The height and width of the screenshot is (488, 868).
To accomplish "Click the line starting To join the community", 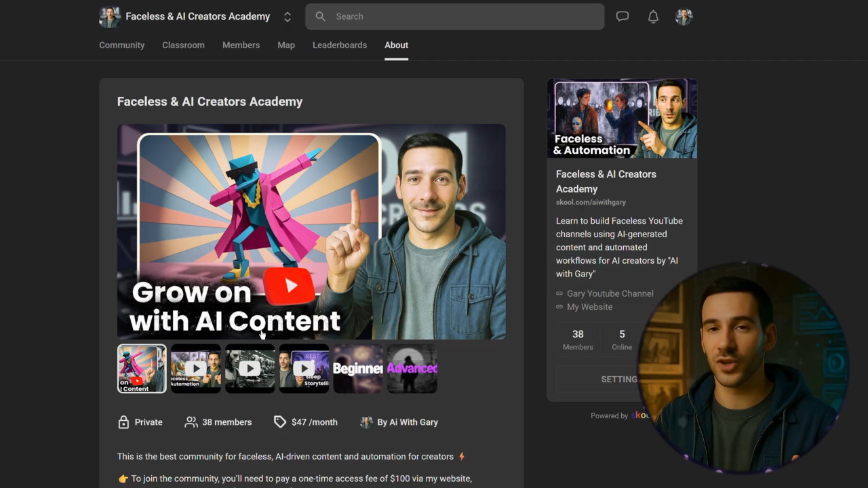I will click(x=295, y=479).
